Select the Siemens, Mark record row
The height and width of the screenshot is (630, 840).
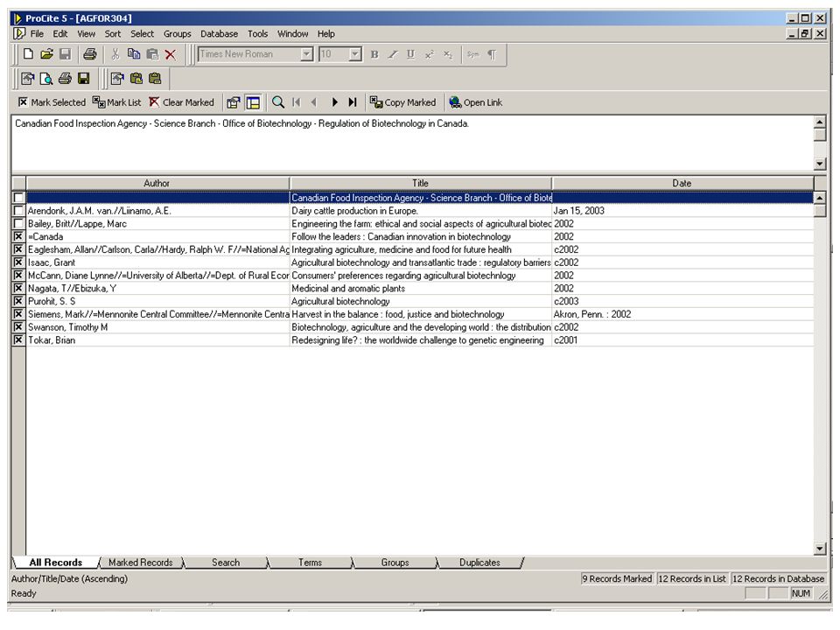click(x=420, y=314)
